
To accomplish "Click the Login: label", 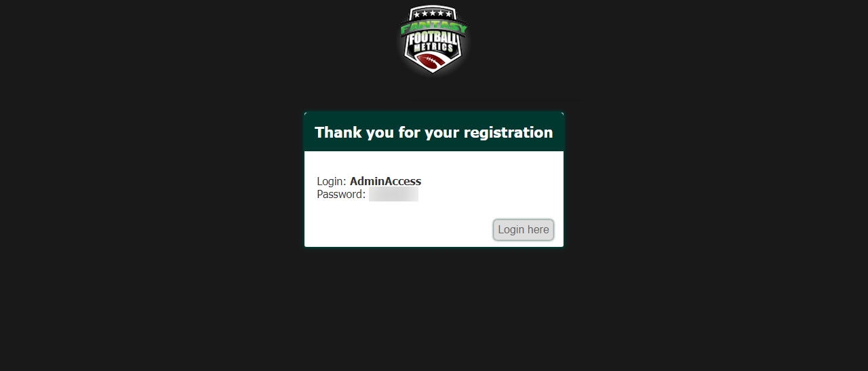I will pyautogui.click(x=332, y=181).
